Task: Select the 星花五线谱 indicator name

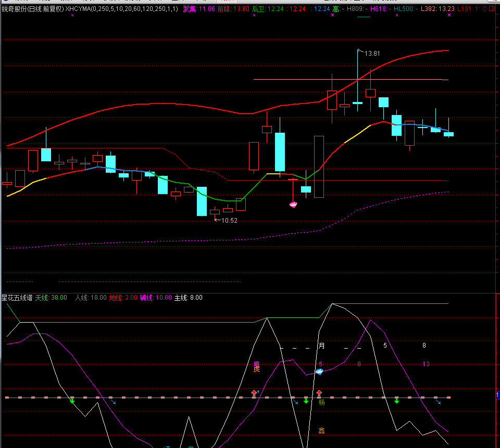Action: (x=17, y=298)
